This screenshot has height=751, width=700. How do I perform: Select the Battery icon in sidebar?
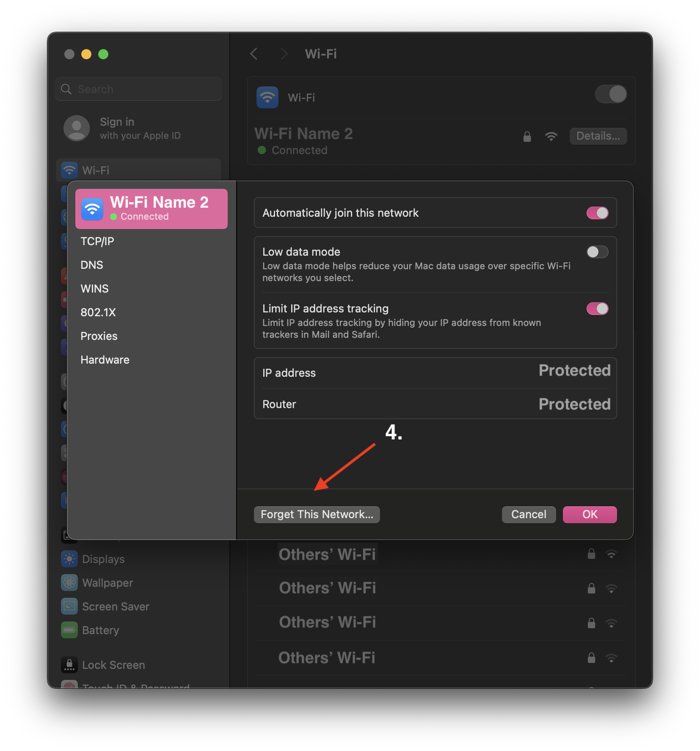69,630
